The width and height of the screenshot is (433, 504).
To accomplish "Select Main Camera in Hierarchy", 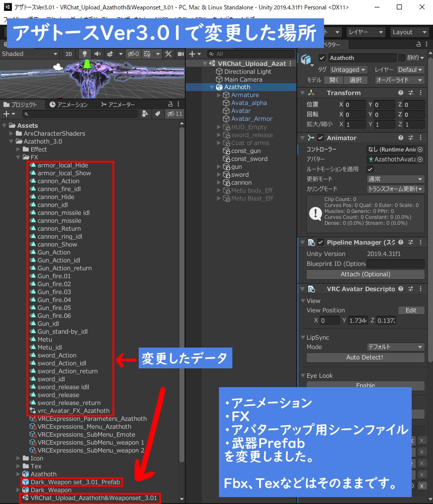I will coord(243,79).
